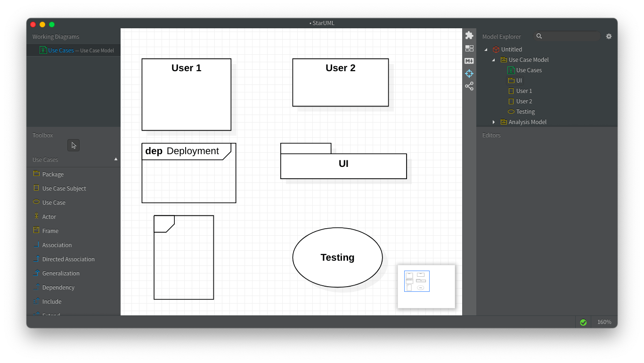The height and width of the screenshot is (363, 644).
Task: Click the green status check indicator
Action: pos(583,322)
